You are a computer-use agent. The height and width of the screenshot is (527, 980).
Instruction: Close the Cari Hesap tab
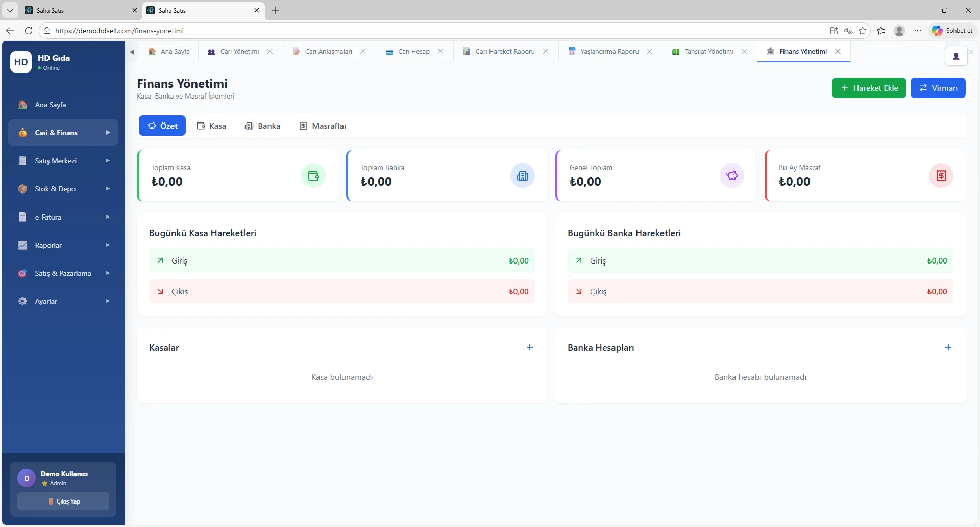coord(440,51)
